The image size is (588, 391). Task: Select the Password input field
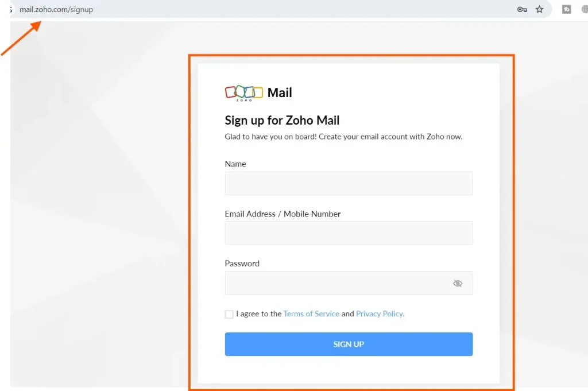tap(339, 282)
